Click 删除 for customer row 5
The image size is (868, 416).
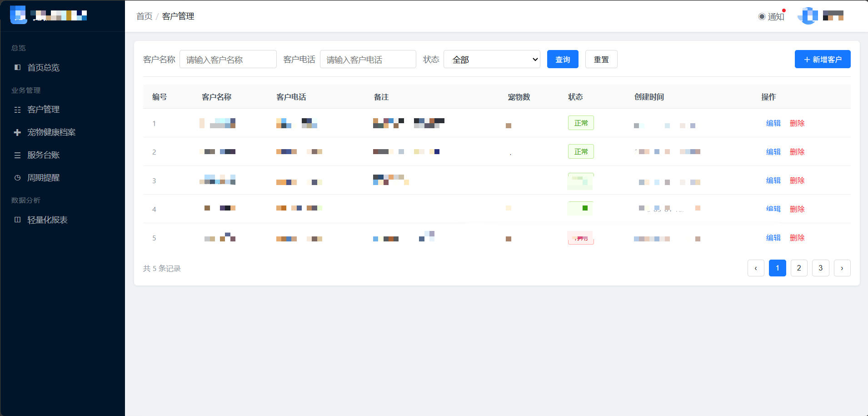point(797,238)
